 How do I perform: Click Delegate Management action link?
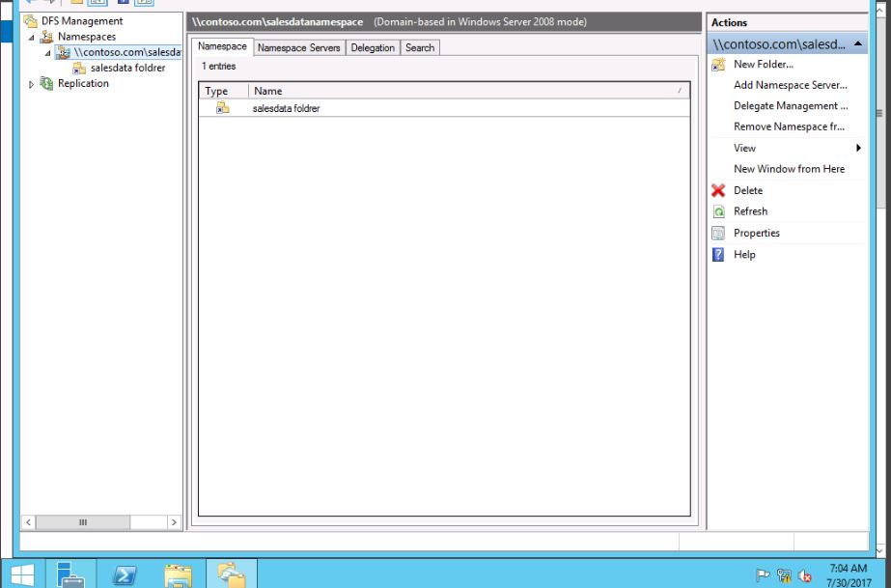[x=790, y=106]
